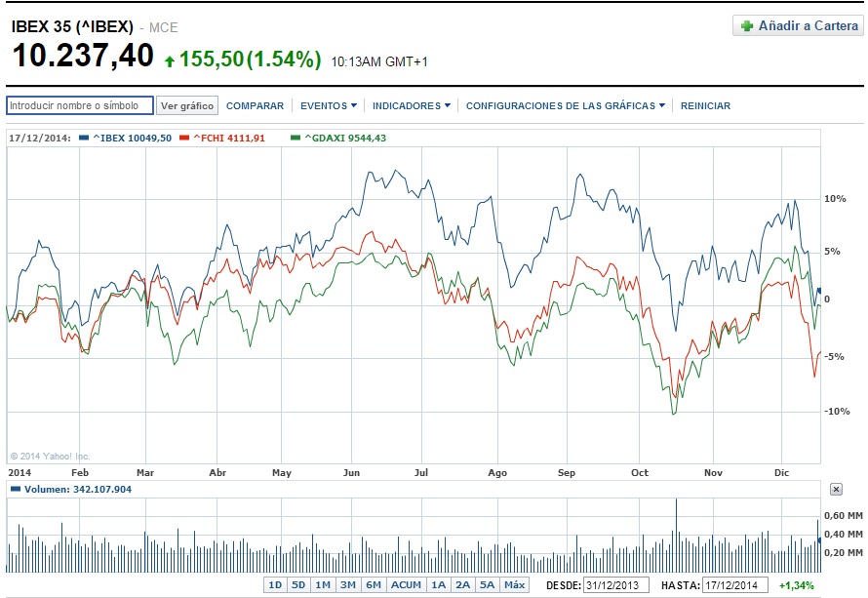The height and width of the screenshot is (598, 868).
Task: Select the 5D time range
Action: (298, 584)
